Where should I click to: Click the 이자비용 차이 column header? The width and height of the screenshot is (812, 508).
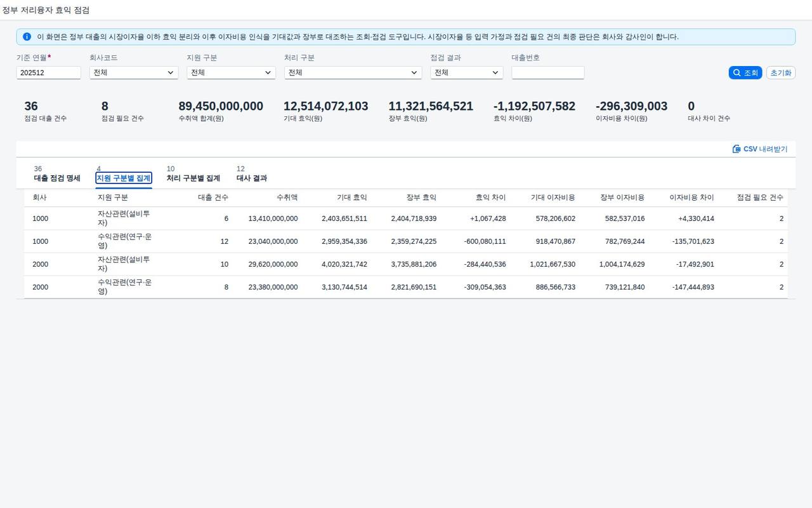click(692, 197)
